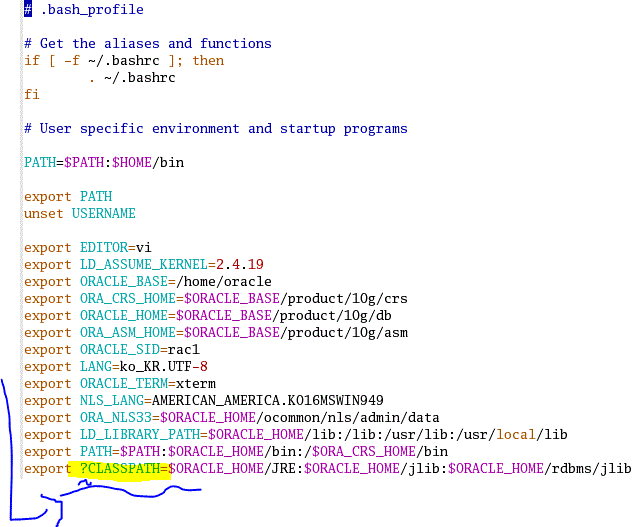This screenshot has height=527, width=641.
Task: Click the ORA_ASM_HOME export line
Action: tap(216, 333)
